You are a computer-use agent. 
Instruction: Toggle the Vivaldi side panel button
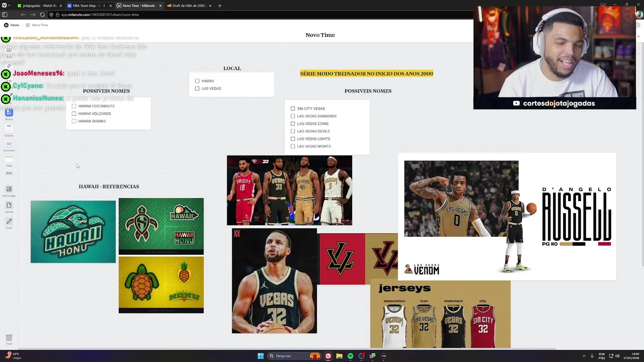point(5,15)
